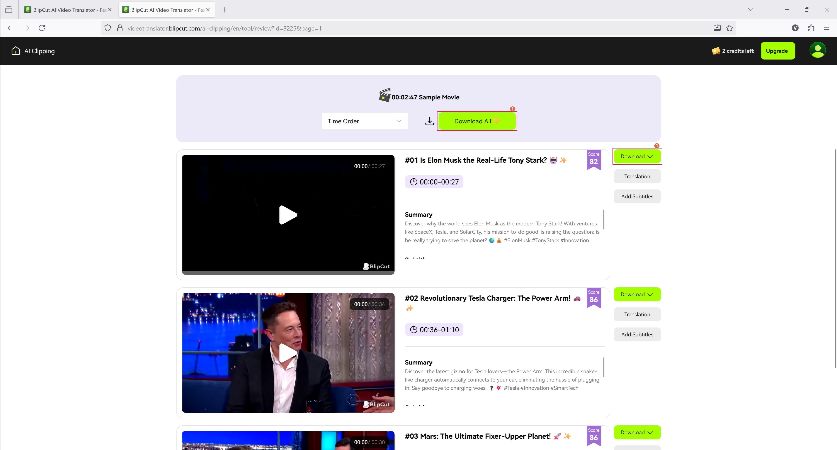Add subtitles to clip #02

(637, 334)
